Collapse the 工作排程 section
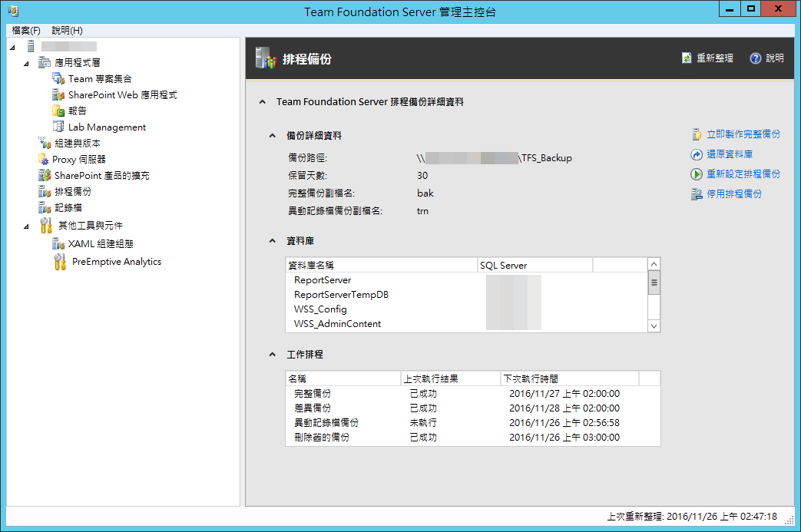 (x=273, y=354)
